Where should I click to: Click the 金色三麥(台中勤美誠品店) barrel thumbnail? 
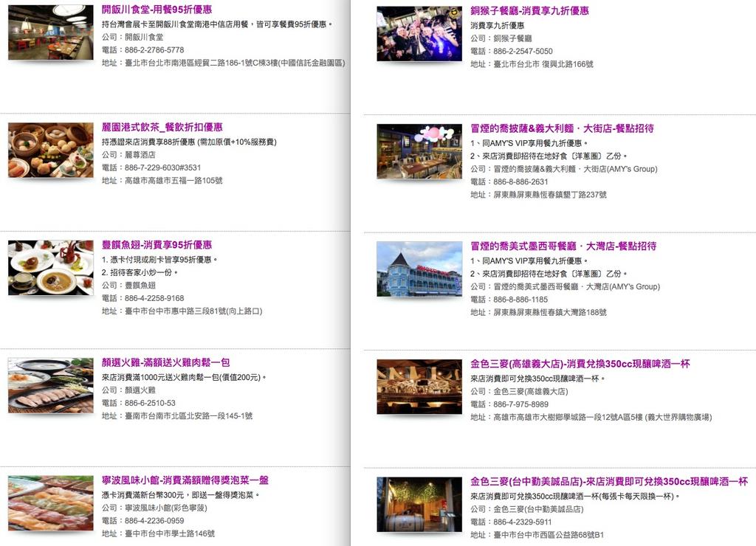click(419, 504)
